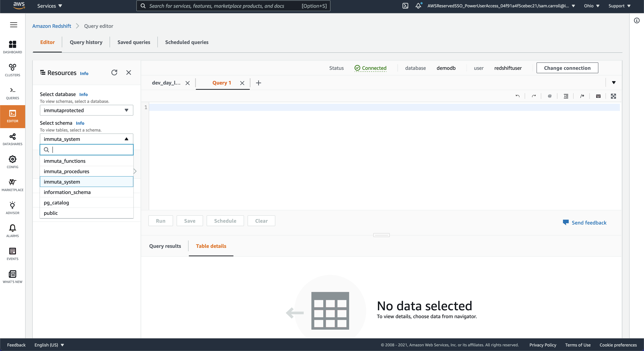
Task: Open the English (US) language dropdown
Action: pos(49,345)
